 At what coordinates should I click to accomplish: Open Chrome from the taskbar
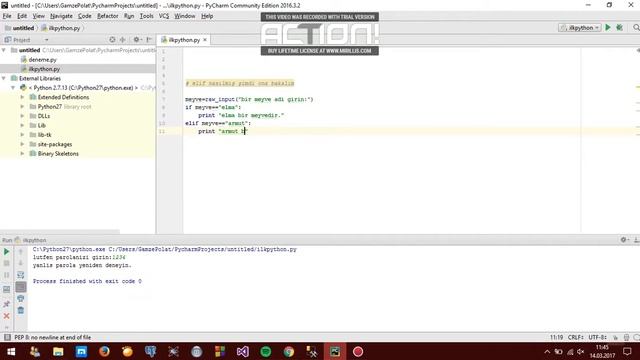tap(289, 351)
